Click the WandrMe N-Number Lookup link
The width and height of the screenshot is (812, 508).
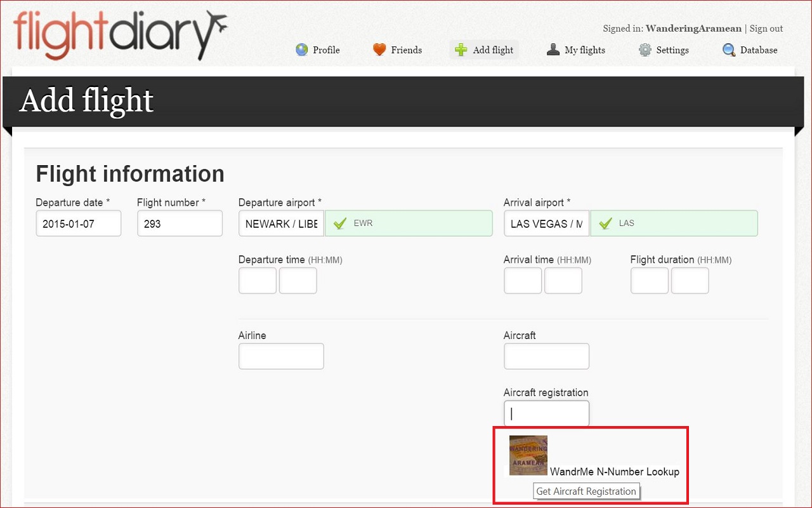click(x=614, y=472)
